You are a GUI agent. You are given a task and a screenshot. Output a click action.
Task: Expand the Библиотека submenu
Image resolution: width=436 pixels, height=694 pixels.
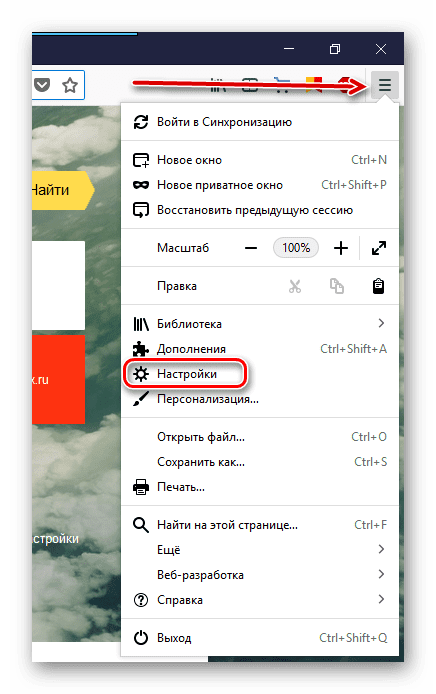click(x=260, y=324)
